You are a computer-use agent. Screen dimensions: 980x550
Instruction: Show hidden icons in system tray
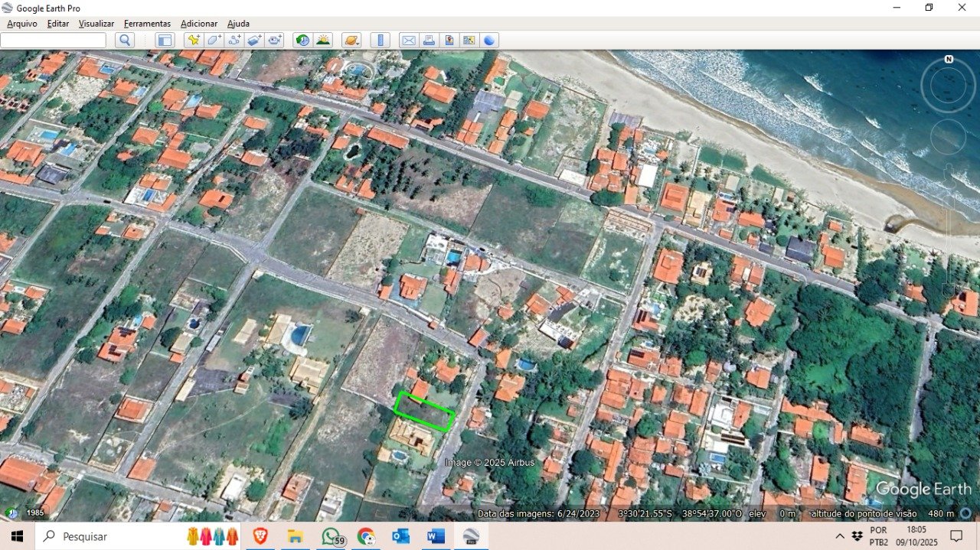840,536
